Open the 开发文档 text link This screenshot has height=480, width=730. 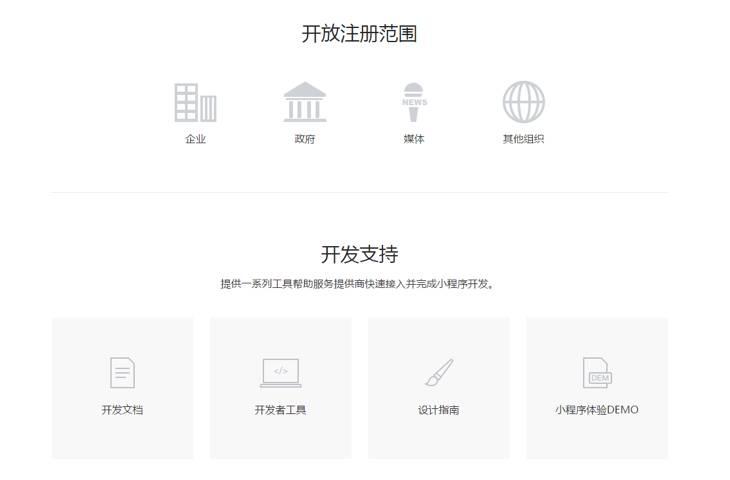click(x=122, y=410)
